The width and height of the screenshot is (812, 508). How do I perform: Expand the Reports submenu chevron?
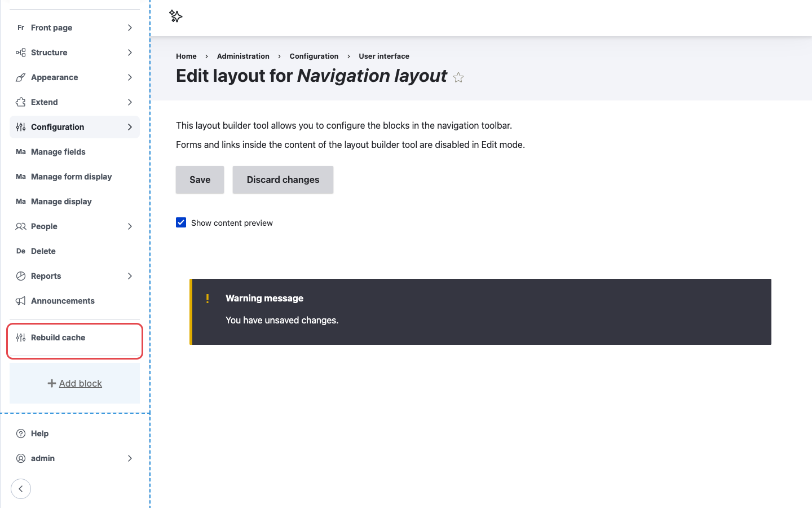130,276
